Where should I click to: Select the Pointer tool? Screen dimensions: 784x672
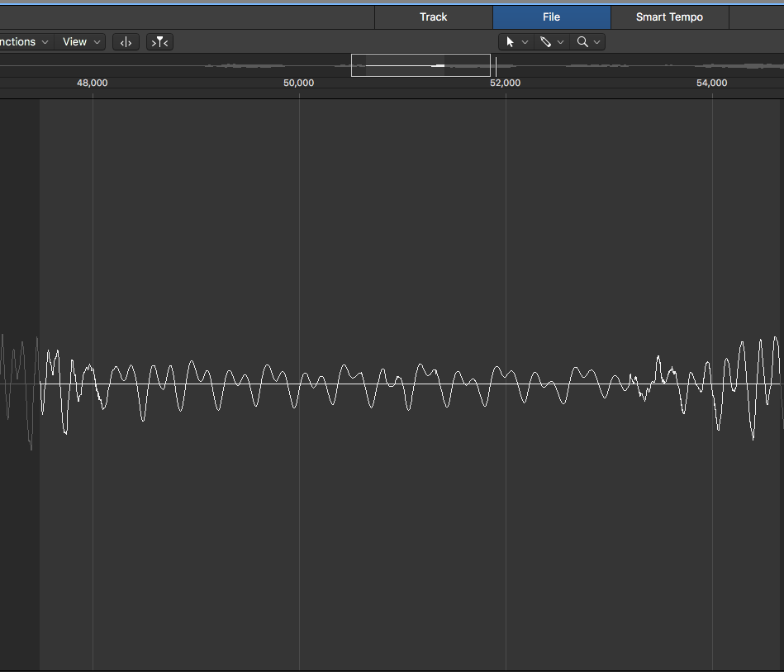pos(510,42)
